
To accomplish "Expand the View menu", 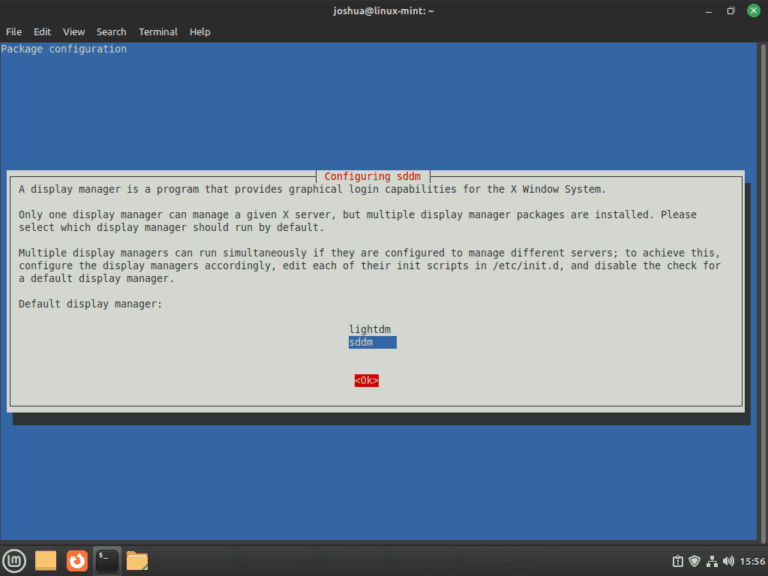I will (x=74, y=32).
